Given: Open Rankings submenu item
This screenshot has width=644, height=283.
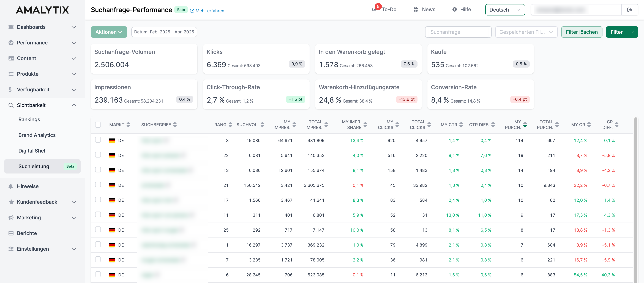Looking at the screenshot, I should point(29,119).
